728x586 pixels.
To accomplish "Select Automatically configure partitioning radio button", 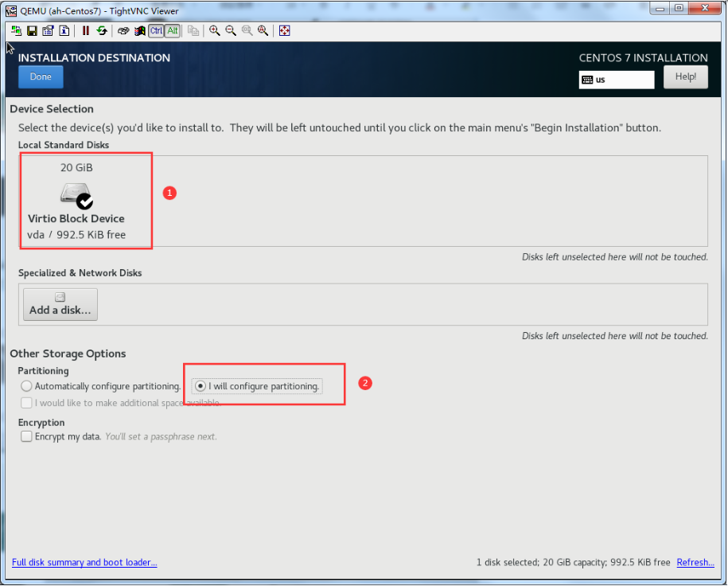I will pyautogui.click(x=27, y=386).
